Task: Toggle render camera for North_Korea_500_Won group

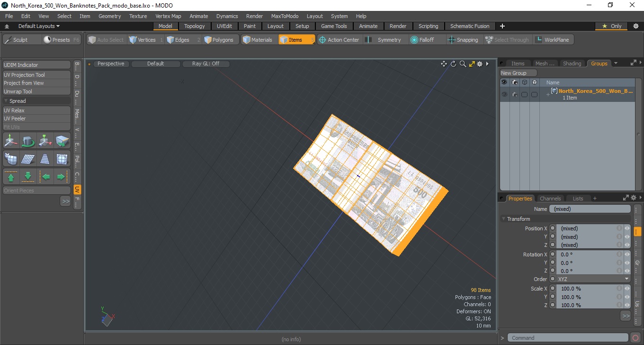Action: [515, 94]
